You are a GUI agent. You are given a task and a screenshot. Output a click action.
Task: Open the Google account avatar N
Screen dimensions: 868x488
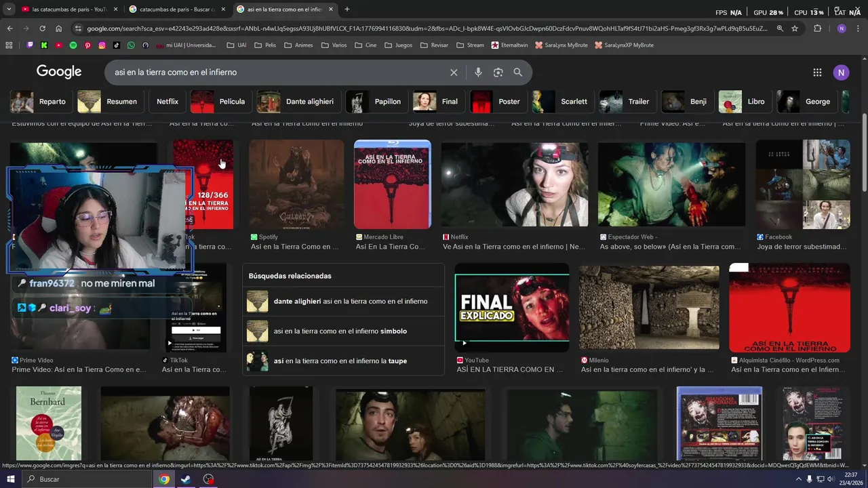coord(842,73)
